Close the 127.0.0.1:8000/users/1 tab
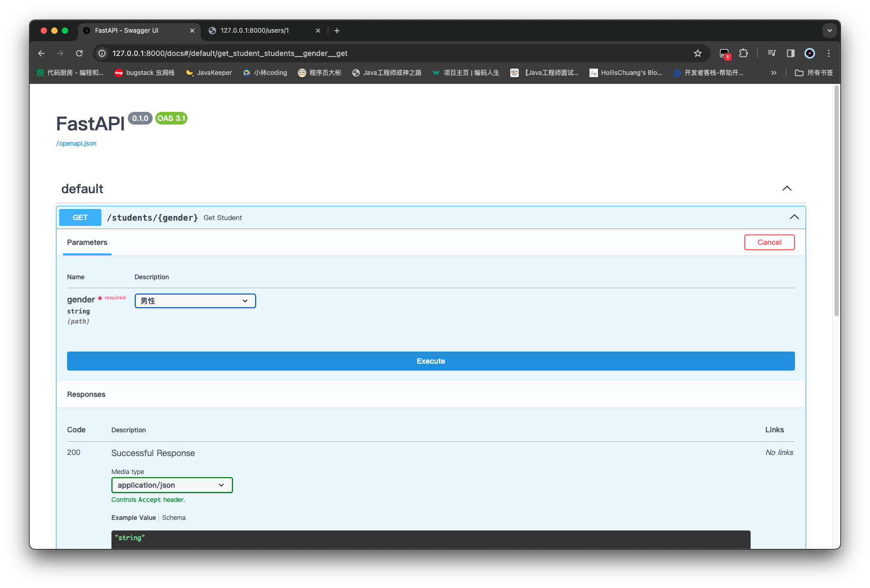The height and width of the screenshot is (588, 870). pos(318,31)
